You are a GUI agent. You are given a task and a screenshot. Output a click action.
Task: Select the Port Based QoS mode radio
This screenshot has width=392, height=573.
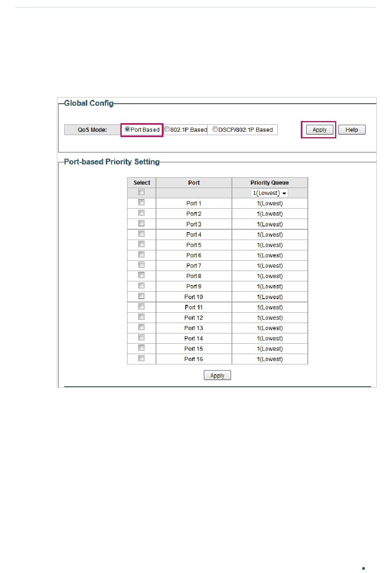pos(128,129)
